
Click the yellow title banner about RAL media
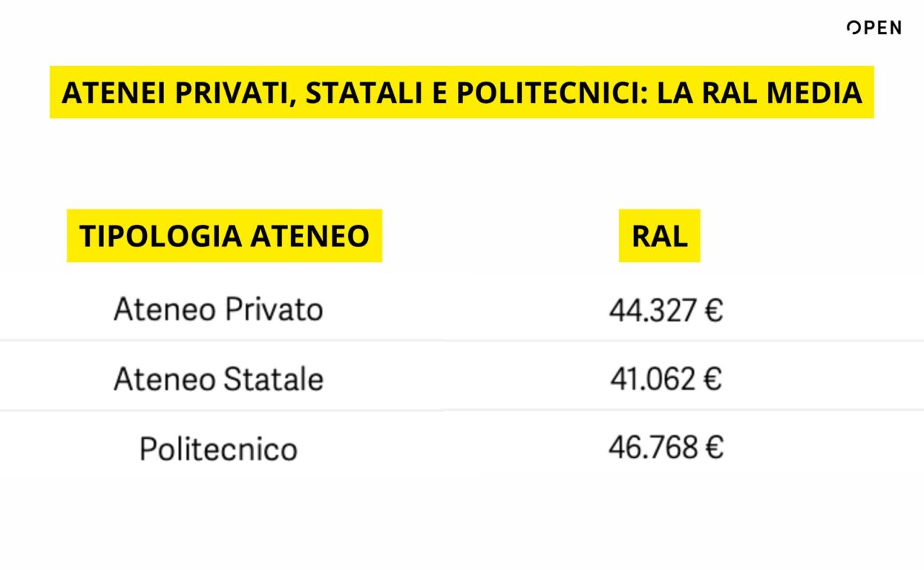coord(462,93)
